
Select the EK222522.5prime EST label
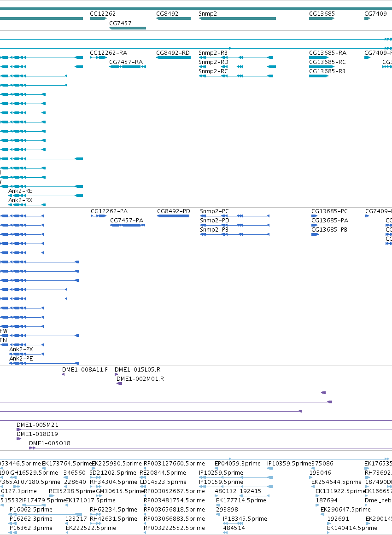91,528
